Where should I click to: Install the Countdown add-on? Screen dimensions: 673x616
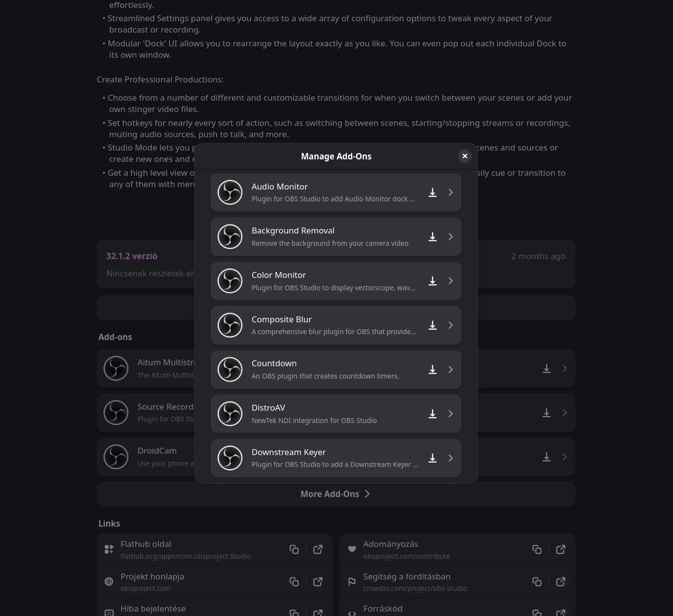(x=432, y=370)
